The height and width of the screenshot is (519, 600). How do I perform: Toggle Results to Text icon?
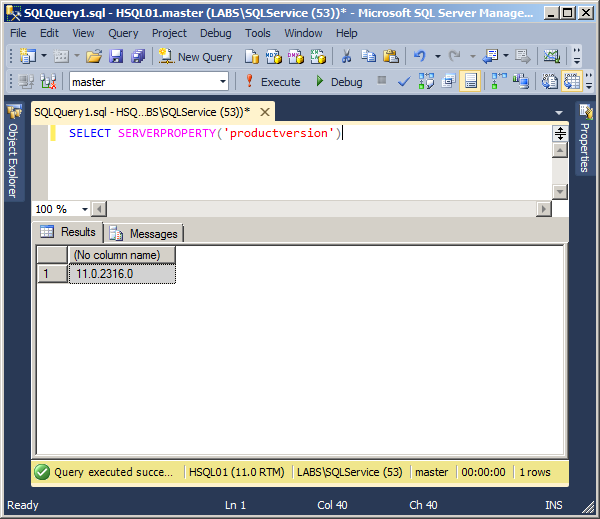[550, 81]
